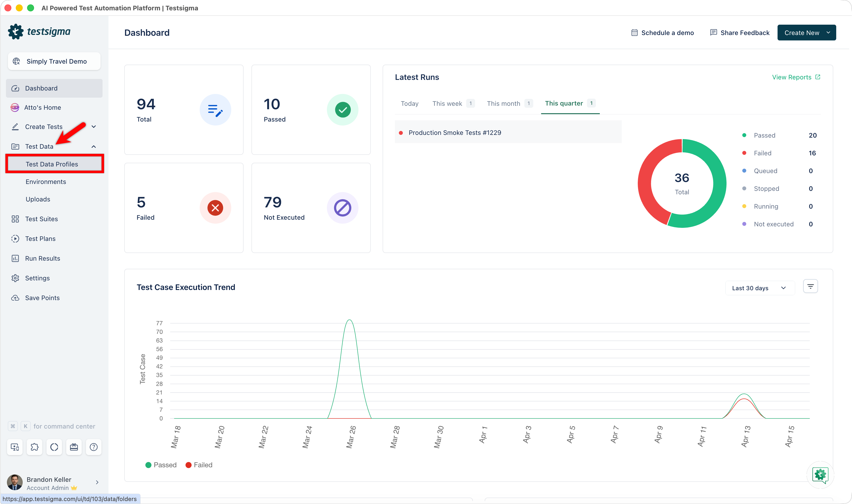The image size is (852, 504).
Task: Switch to the This month tab
Action: 504,103
